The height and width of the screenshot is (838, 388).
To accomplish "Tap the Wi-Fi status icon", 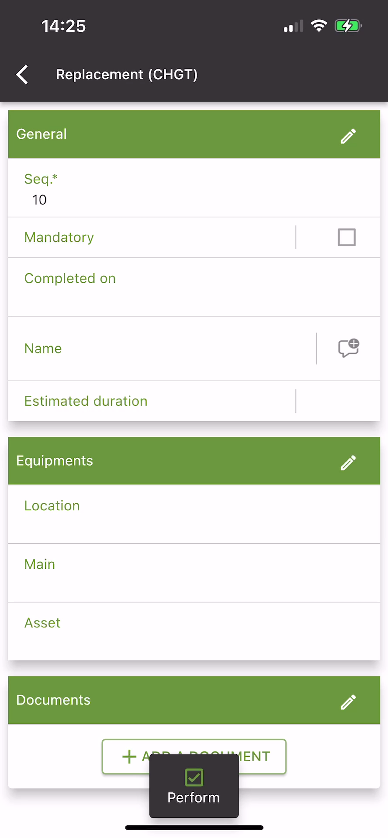I will pos(319,26).
